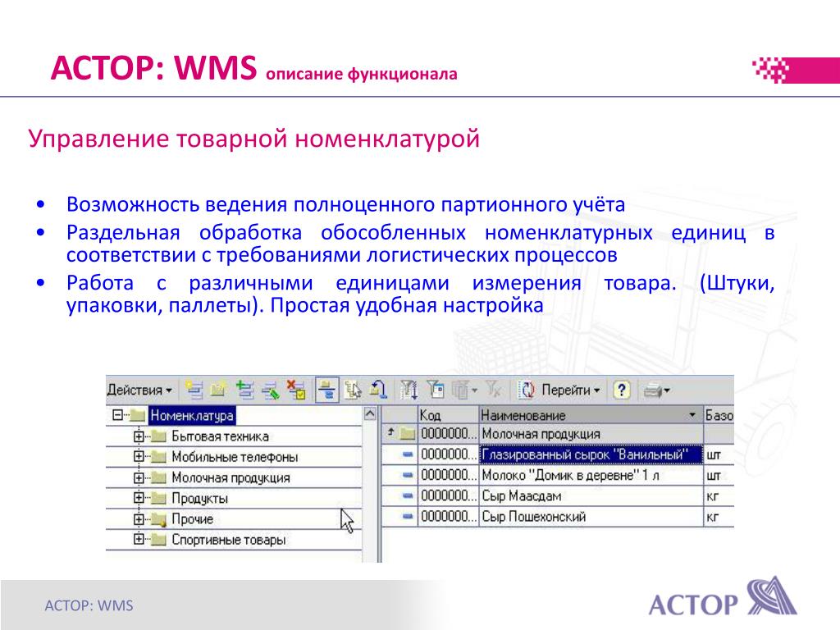Screen dimensions: 840x630
Task: Open the Молочная продукция group row
Action: [x=557, y=433]
